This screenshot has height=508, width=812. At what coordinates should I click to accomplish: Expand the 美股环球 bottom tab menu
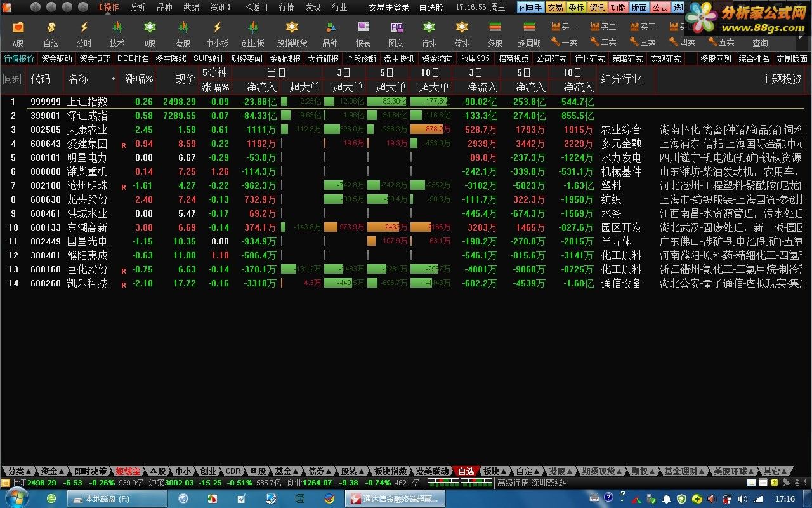[734, 471]
